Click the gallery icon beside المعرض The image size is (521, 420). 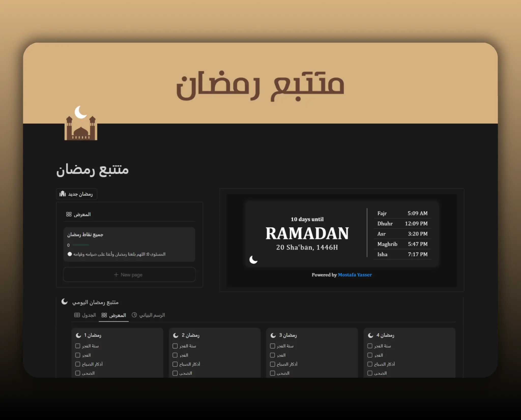click(x=69, y=214)
